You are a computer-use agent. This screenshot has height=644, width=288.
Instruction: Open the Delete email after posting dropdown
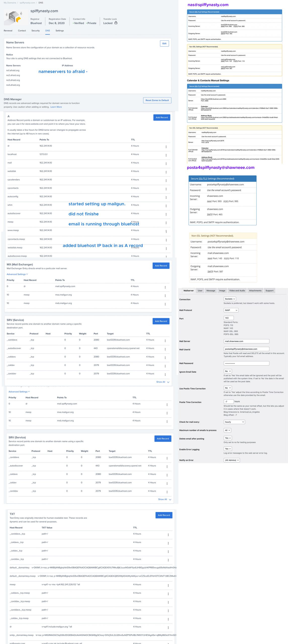pos(228,438)
